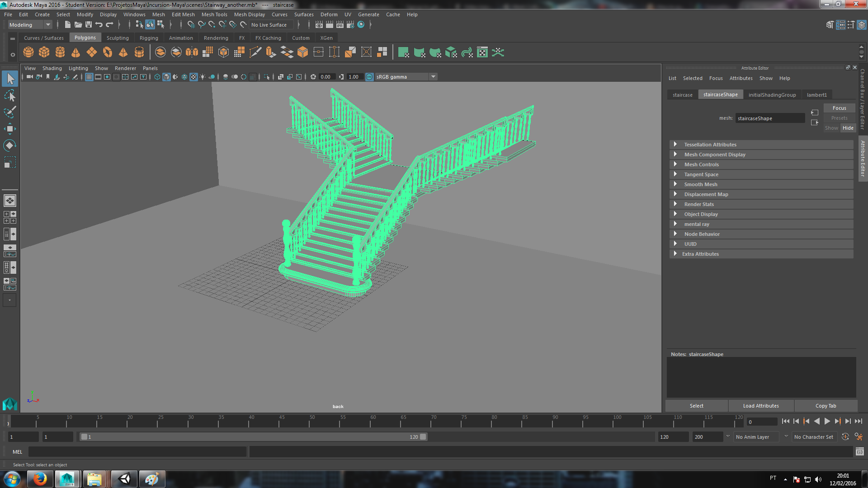Create a polygon cylinder from the shelf
This screenshot has height=488, width=868.
(x=60, y=52)
